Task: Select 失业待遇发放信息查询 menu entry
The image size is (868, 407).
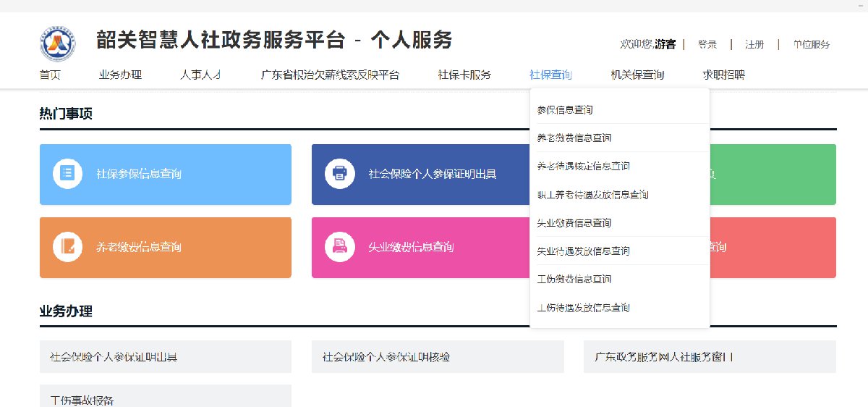Action: (583, 251)
